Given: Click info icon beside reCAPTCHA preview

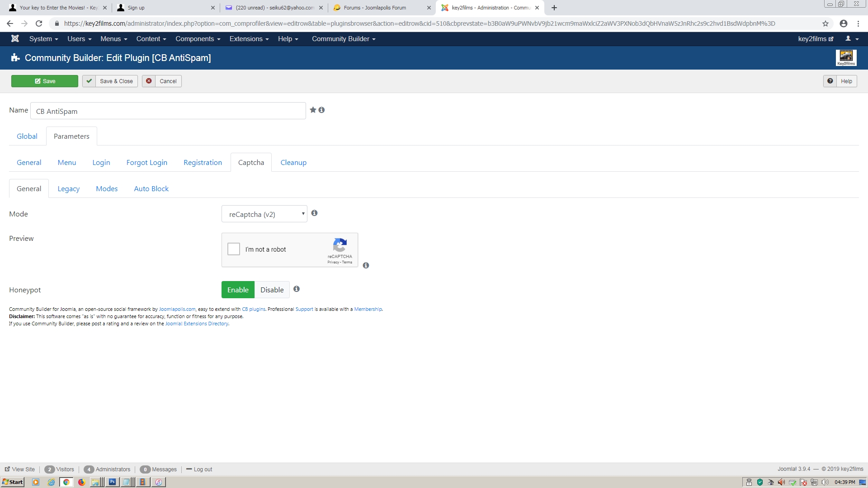Looking at the screenshot, I should (366, 265).
